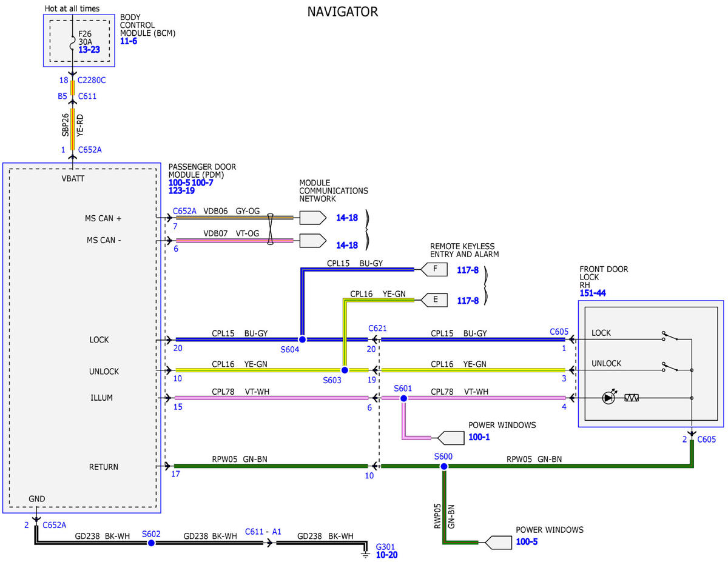
Task: Open the 100-7 PDM reference link
Action: click(x=203, y=182)
